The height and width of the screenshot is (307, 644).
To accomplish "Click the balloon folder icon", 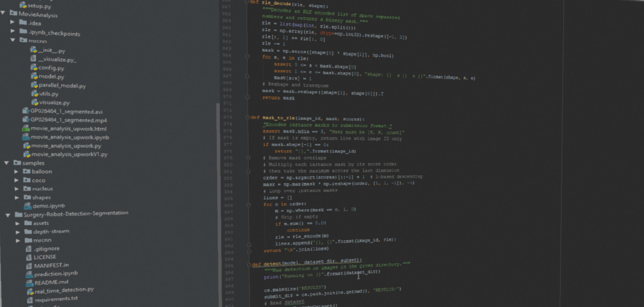I will click(x=27, y=172).
